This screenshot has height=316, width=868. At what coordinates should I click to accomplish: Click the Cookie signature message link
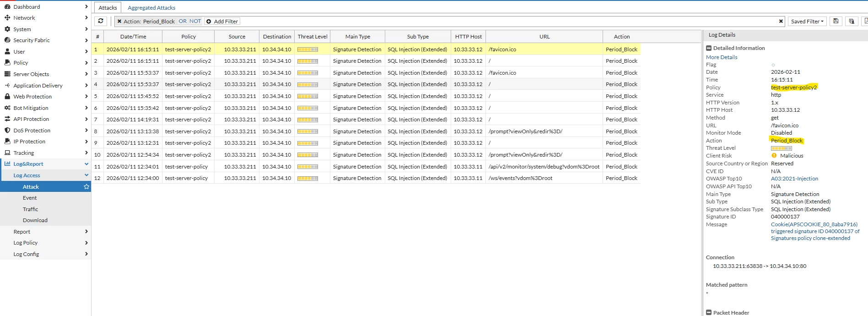click(815, 231)
